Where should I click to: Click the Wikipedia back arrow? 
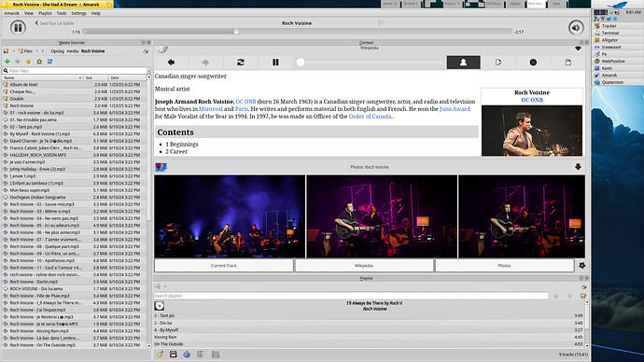(x=172, y=63)
